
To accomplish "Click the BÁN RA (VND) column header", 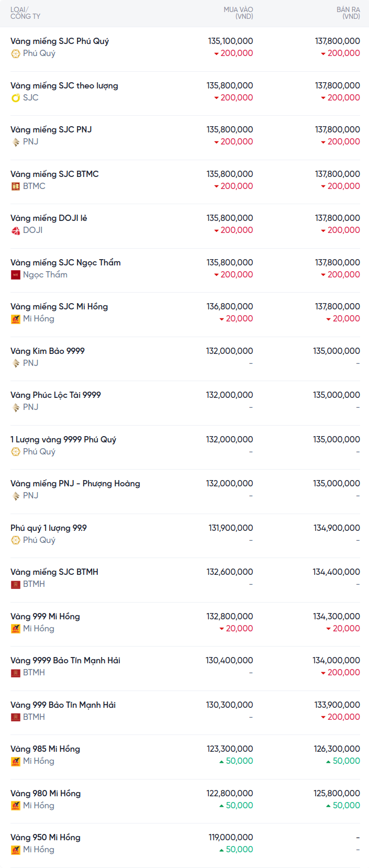I will point(348,13).
